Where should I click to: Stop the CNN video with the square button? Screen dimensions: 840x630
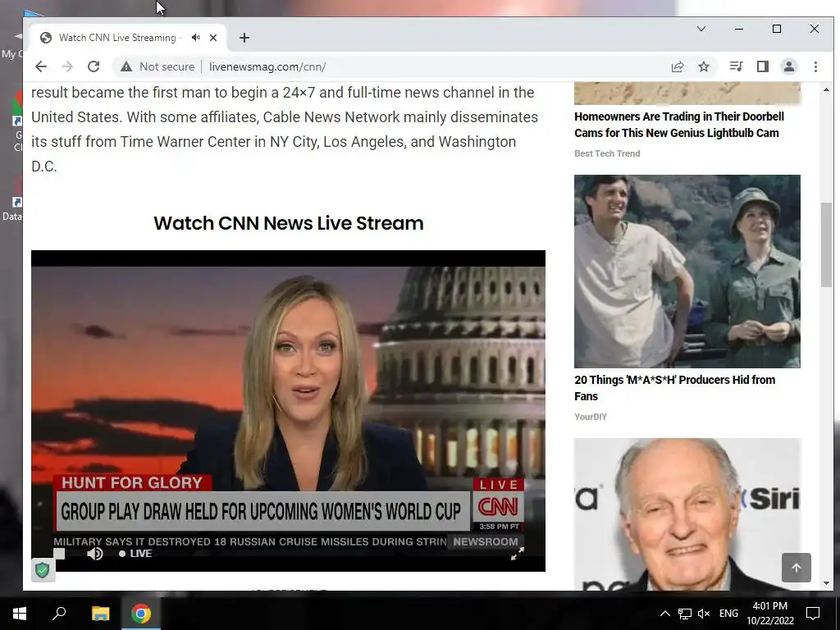tap(59, 554)
